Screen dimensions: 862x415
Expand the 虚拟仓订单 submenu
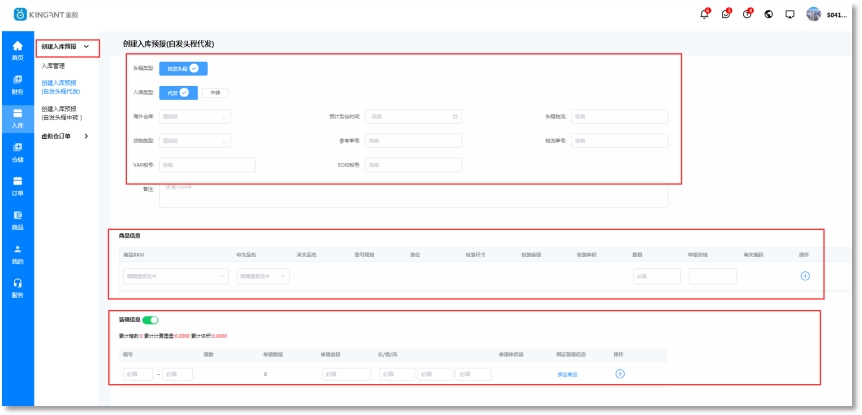coord(65,136)
